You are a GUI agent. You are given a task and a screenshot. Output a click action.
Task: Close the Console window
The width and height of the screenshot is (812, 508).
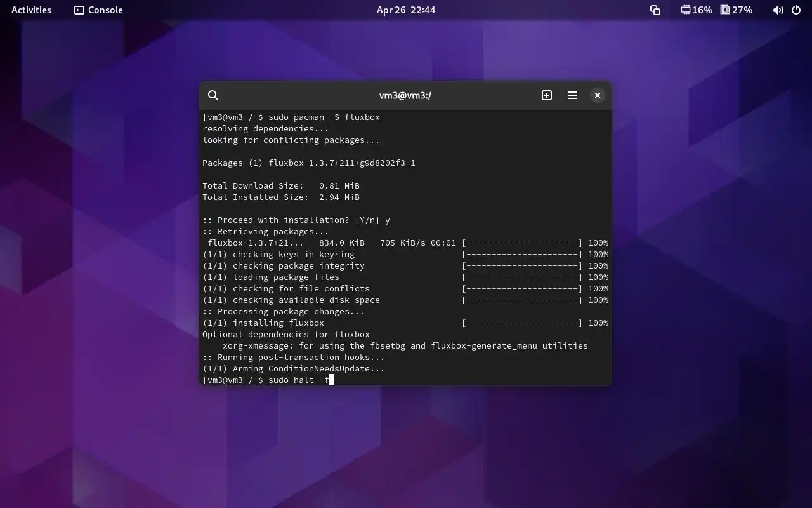[x=598, y=95]
